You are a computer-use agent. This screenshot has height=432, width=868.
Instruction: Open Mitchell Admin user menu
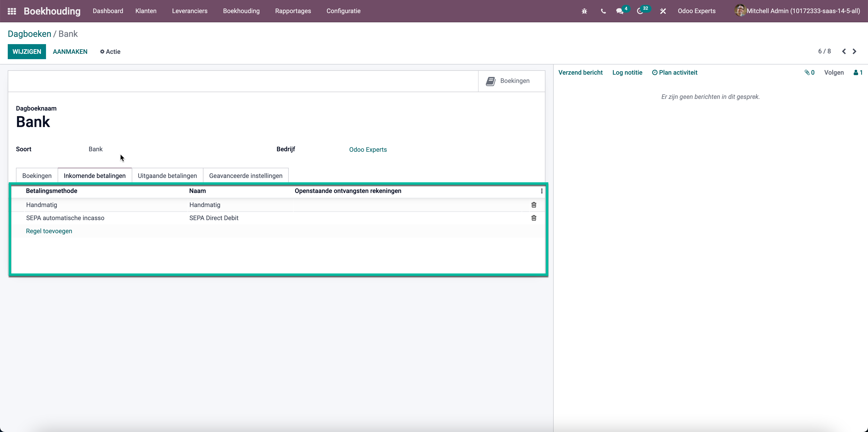[x=798, y=11]
